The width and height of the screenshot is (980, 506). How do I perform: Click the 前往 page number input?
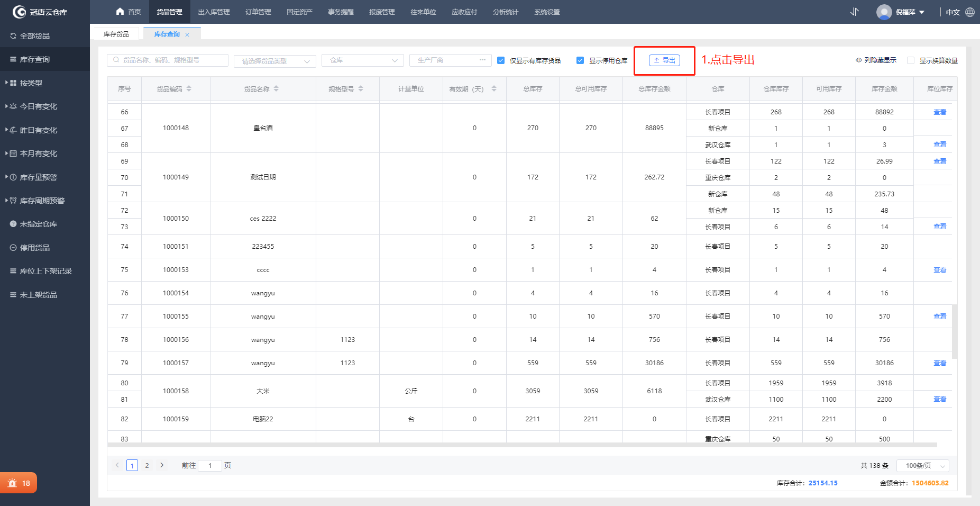pyautogui.click(x=210, y=466)
